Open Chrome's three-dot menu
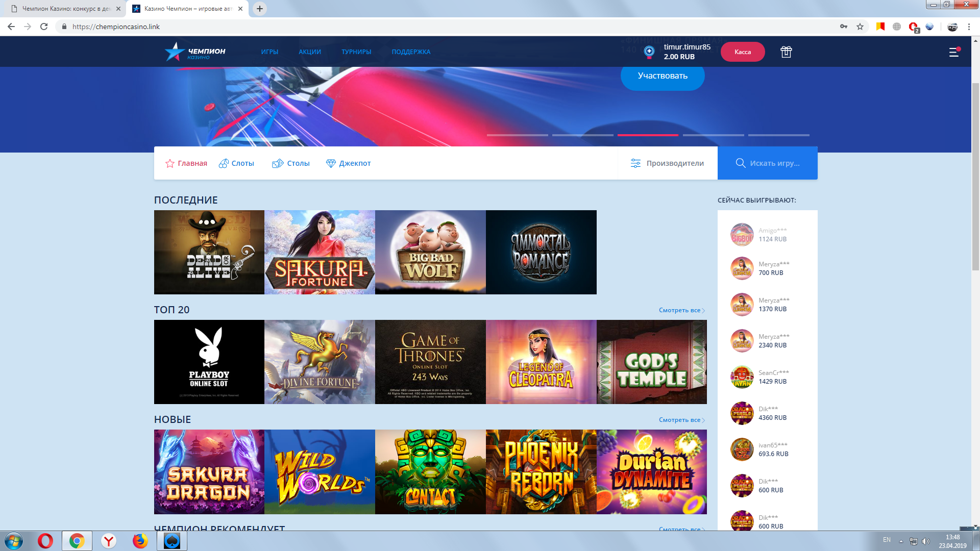The height and width of the screenshot is (551, 980). pos(969,27)
